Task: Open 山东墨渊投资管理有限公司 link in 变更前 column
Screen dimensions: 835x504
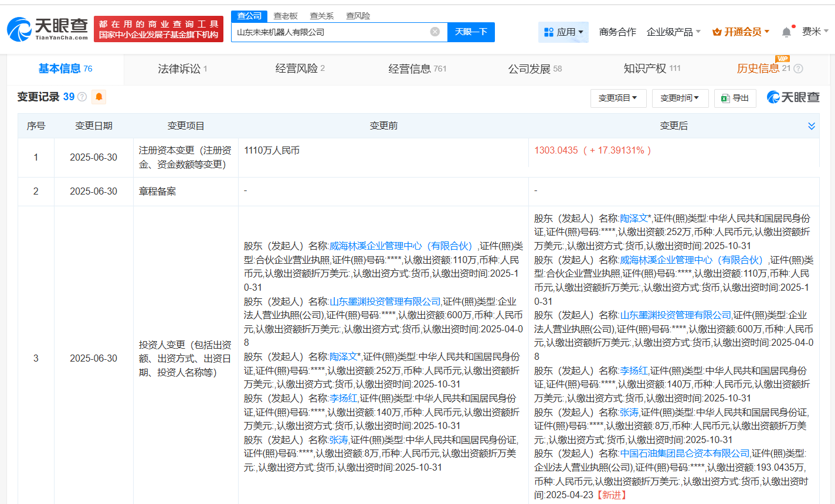Action: click(385, 302)
